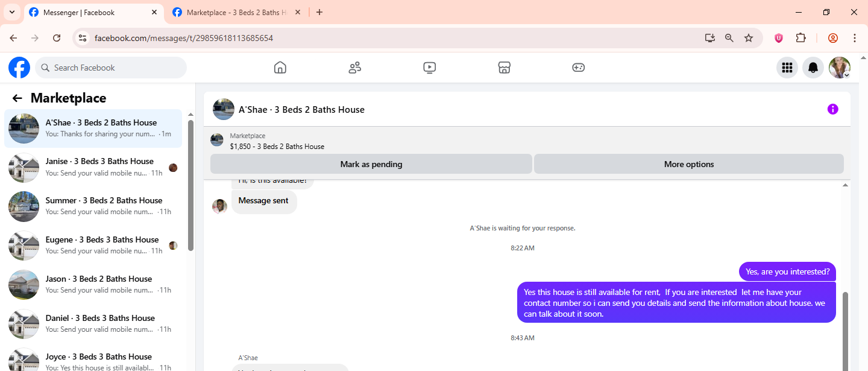Screen dimensions: 868x371
Task: Open Eugene · 3 Beds 3 Baths House conversation
Action: click(x=93, y=246)
